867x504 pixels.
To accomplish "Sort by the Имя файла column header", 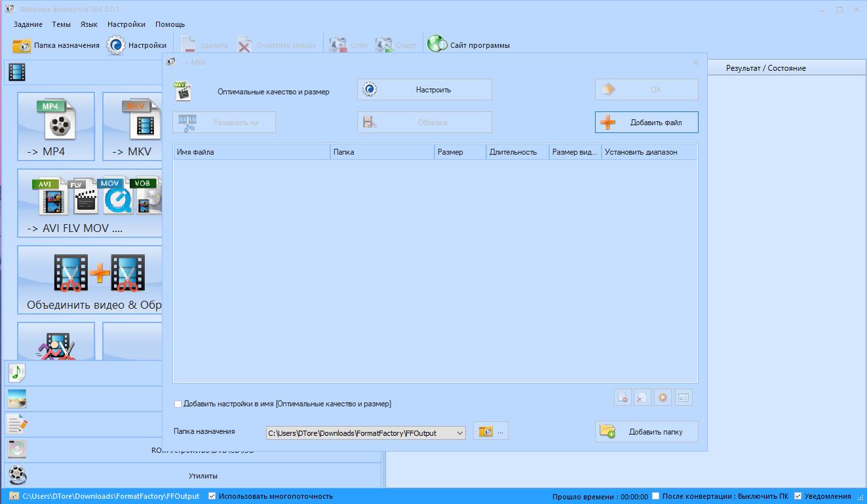I will pos(252,152).
